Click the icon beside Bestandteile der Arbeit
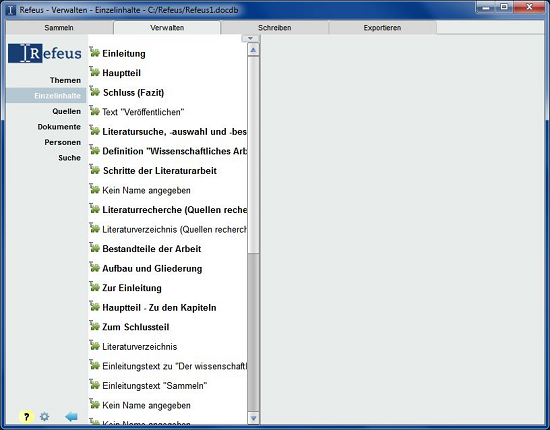Viewport: 550px width, 430px height. point(94,248)
